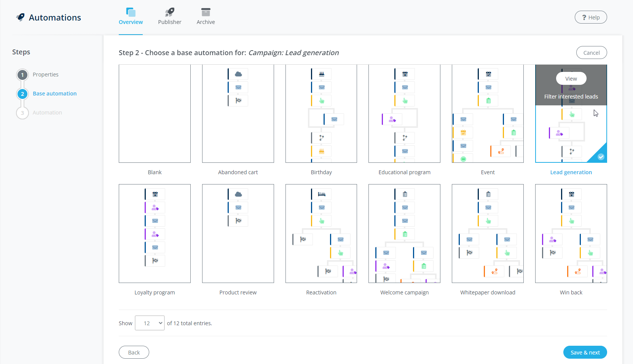Select Base automation step 2 circle
Viewport: 633px width, 364px height.
point(22,94)
